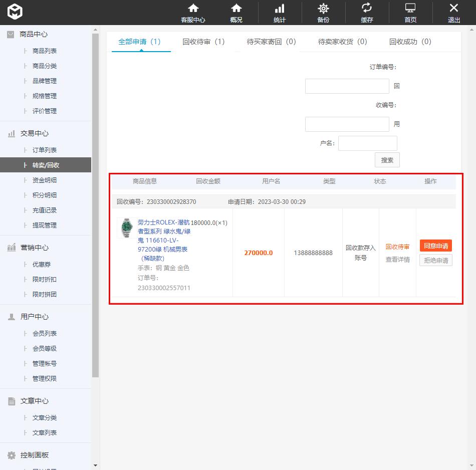Open 订单列表 in the sidebar
Viewport: 476px width, 470px height.
point(45,150)
